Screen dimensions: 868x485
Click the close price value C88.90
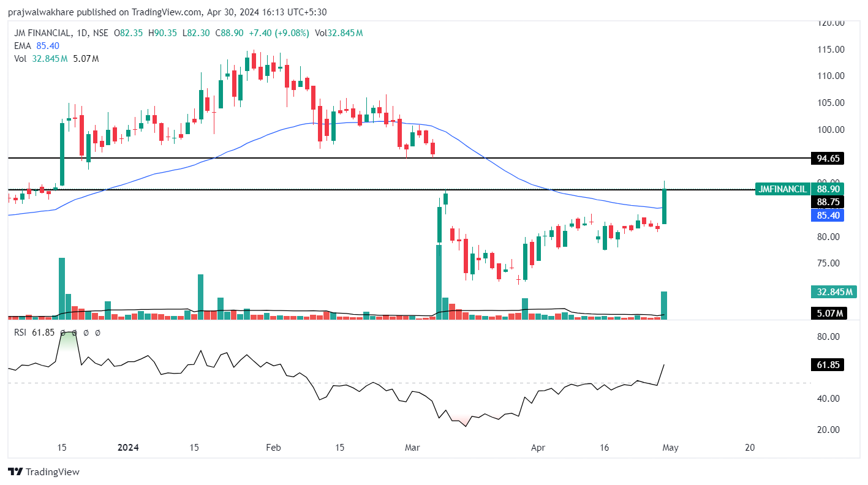tap(229, 33)
